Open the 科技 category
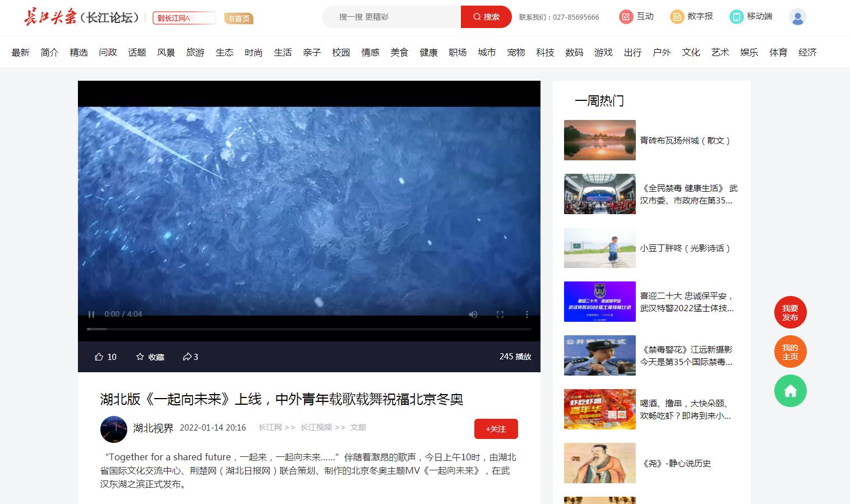This screenshot has height=504, width=850. click(x=545, y=52)
